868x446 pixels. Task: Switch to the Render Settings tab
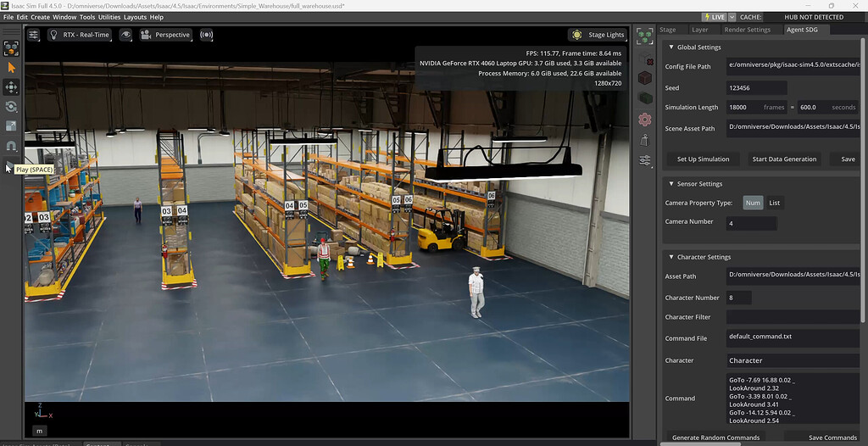click(747, 30)
